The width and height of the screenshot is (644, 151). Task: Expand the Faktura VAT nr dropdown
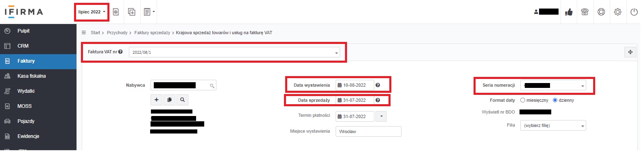click(x=234, y=52)
